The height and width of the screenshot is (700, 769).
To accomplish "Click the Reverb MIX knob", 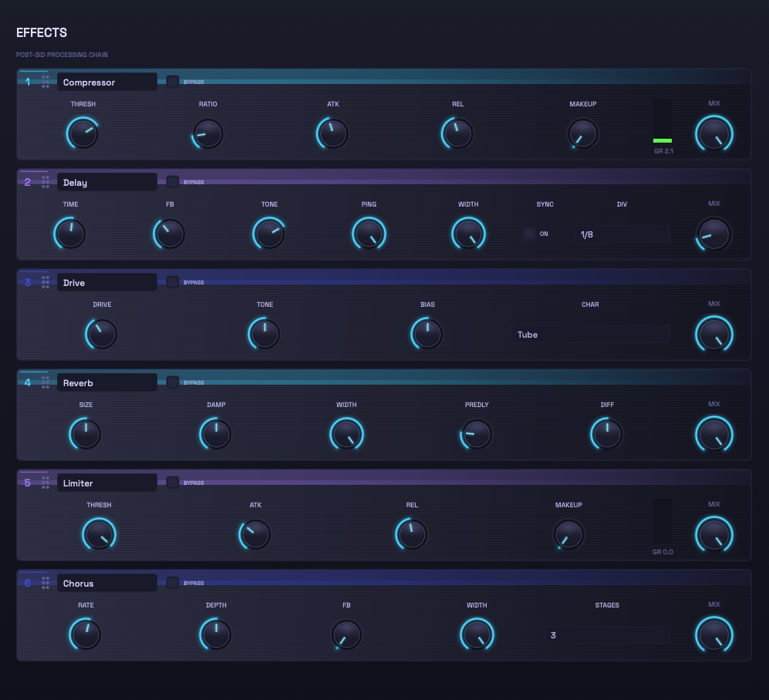I will [714, 434].
